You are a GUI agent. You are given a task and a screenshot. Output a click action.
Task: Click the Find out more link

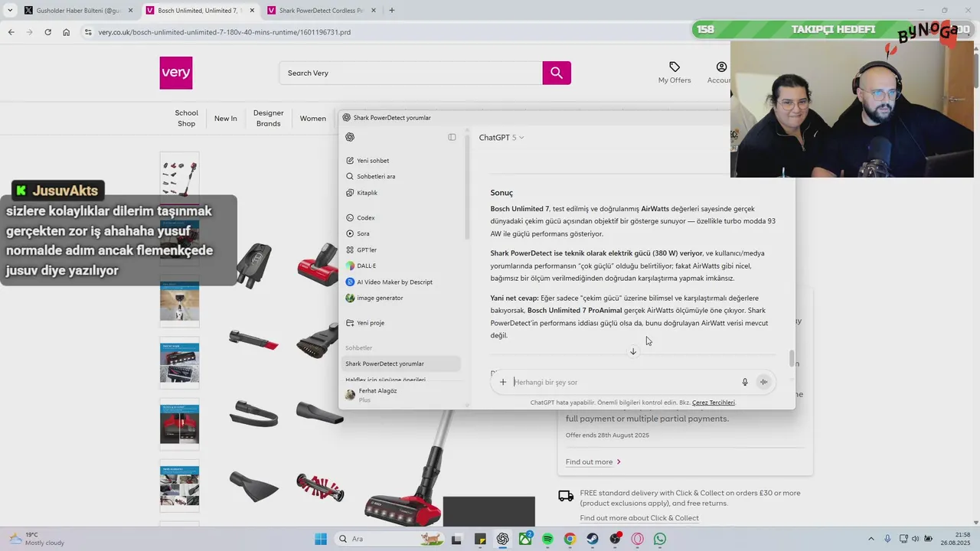click(x=593, y=462)
